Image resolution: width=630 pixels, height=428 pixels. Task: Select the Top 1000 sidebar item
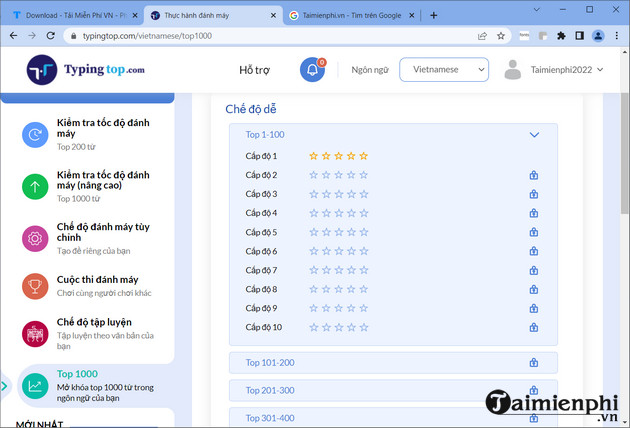[96, 386]
